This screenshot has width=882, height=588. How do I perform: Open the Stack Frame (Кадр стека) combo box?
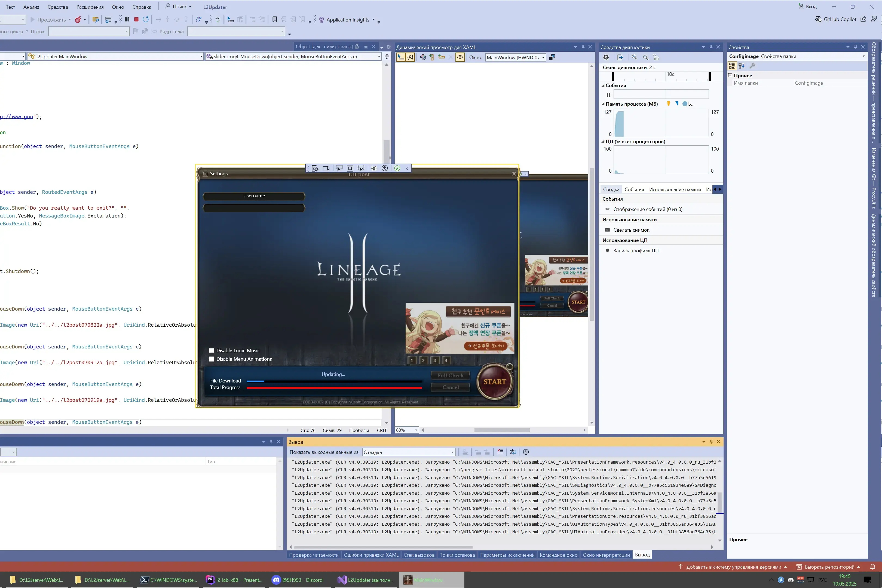236,32
